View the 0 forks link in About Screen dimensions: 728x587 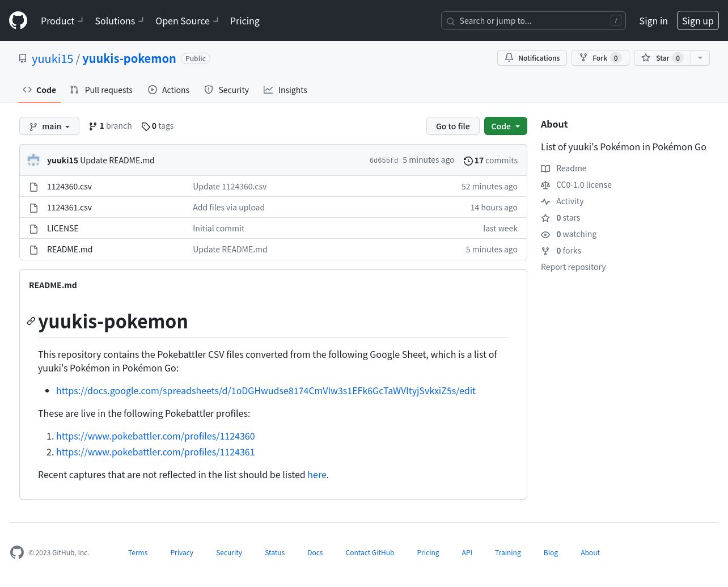point(561,251)
